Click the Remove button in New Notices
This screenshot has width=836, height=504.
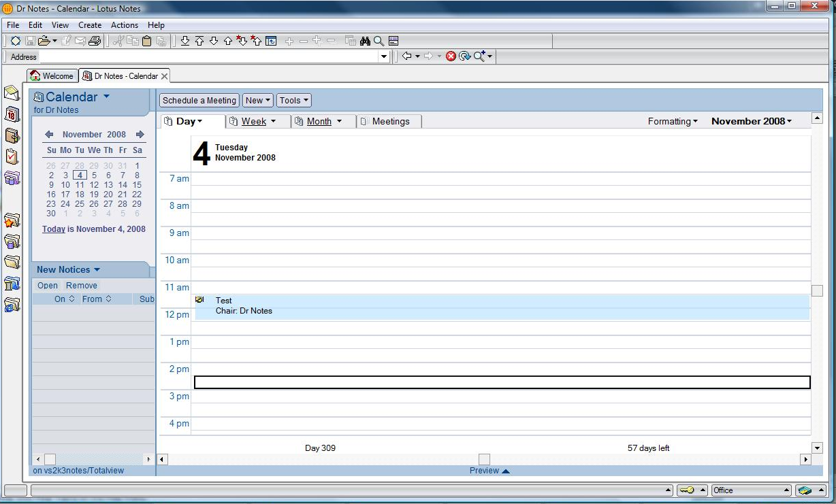tap(82, 286)
